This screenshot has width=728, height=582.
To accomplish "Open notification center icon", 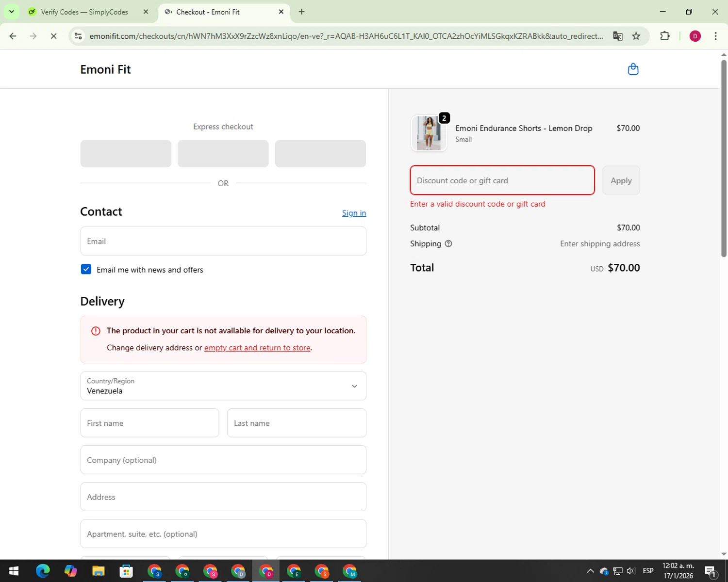I will coord(711,571).
